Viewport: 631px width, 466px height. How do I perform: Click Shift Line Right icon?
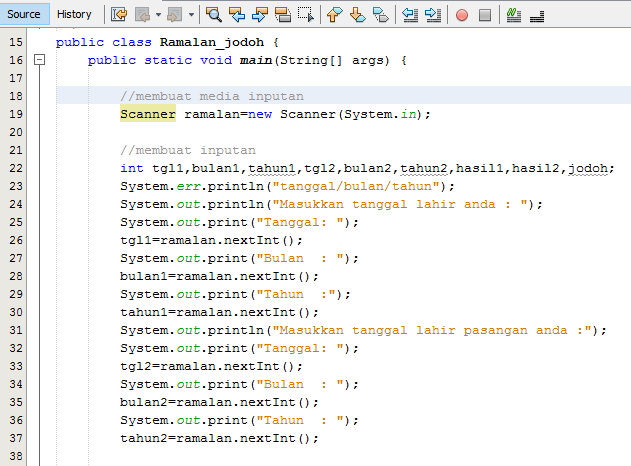point(433,15)
